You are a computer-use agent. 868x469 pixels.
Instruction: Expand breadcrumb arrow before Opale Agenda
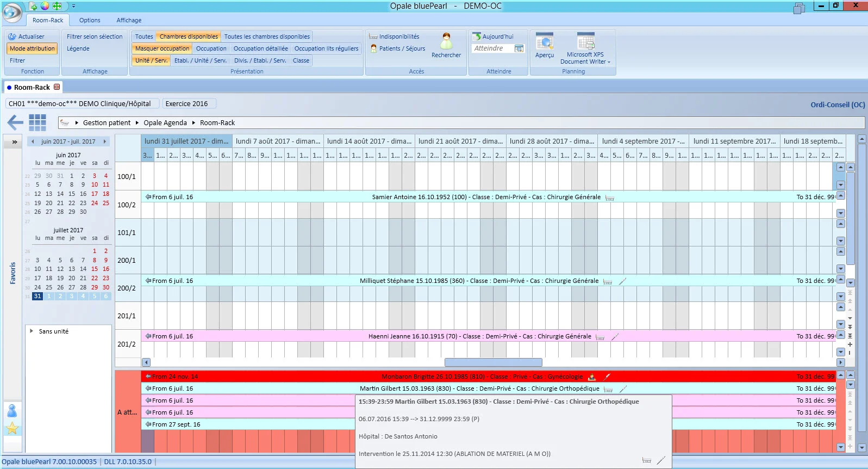coord(137,122)
